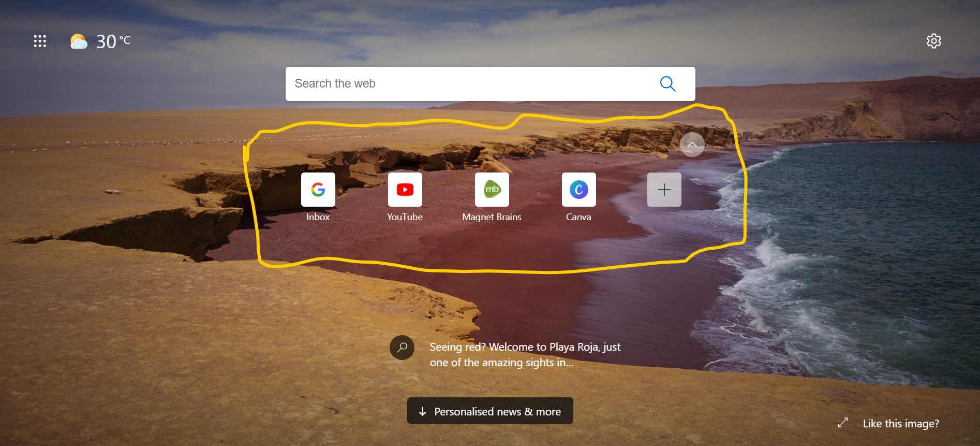The image size is (980, 446).
Task: Add a new site with plus tile
Action: point(664,190)
